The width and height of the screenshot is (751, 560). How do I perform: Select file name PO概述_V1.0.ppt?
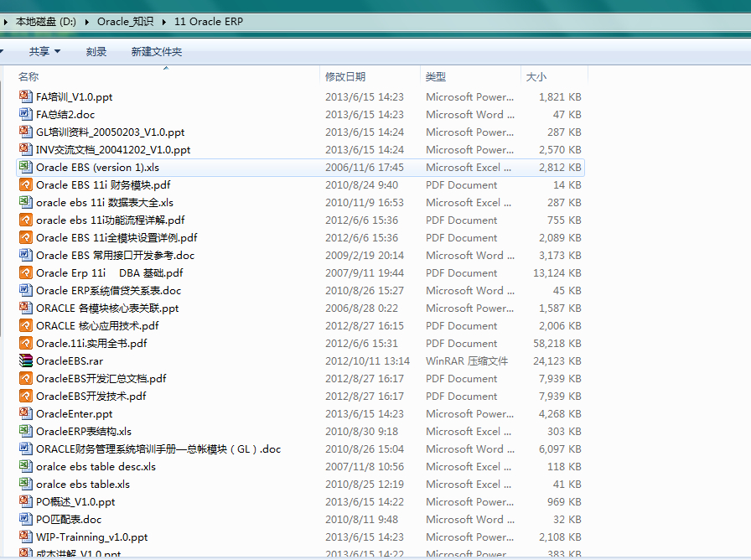pos(75,501)
